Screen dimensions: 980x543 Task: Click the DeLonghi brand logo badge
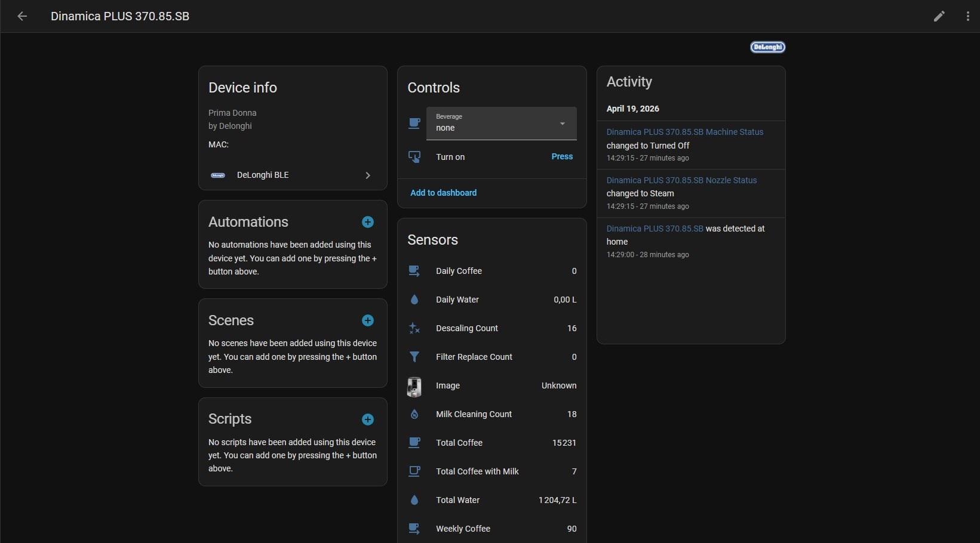[767, 47]
